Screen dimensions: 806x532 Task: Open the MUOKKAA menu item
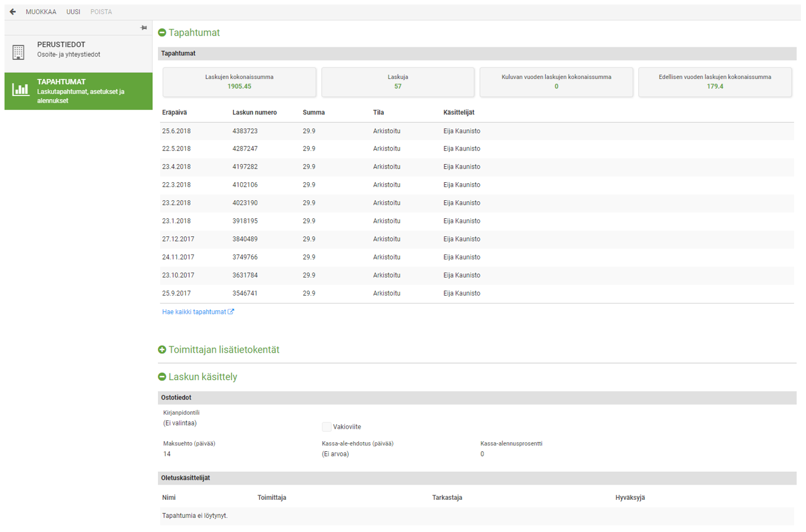pyautogui.click(x=41, y=12)
